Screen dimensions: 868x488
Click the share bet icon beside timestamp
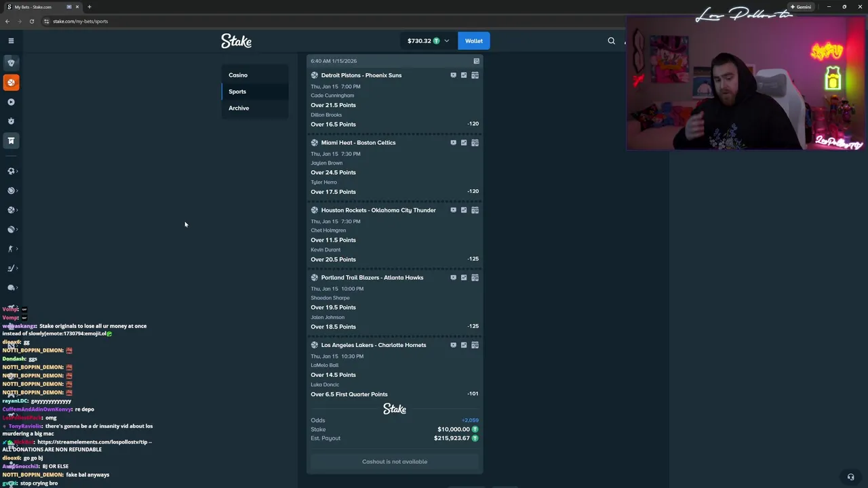tap(476, 61)
